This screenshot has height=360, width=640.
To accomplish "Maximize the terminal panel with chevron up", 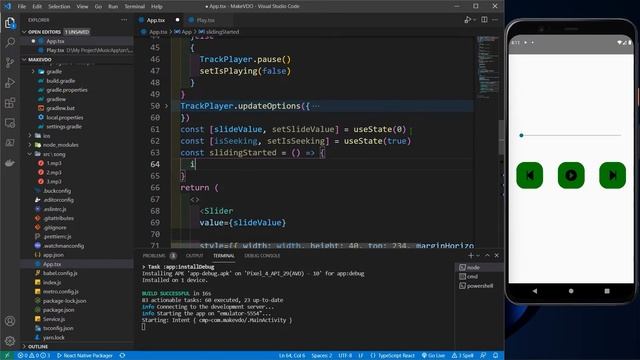I will point(487,256).
